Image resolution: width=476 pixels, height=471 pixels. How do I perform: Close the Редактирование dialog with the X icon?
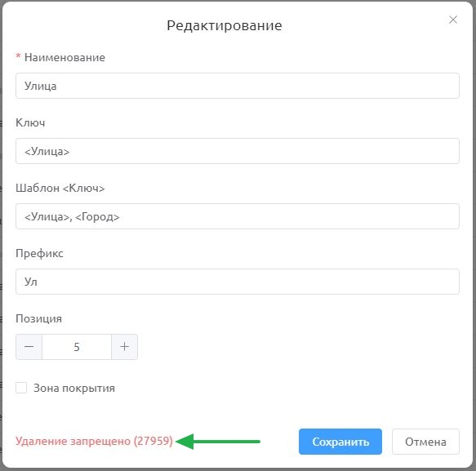[453, 20]
